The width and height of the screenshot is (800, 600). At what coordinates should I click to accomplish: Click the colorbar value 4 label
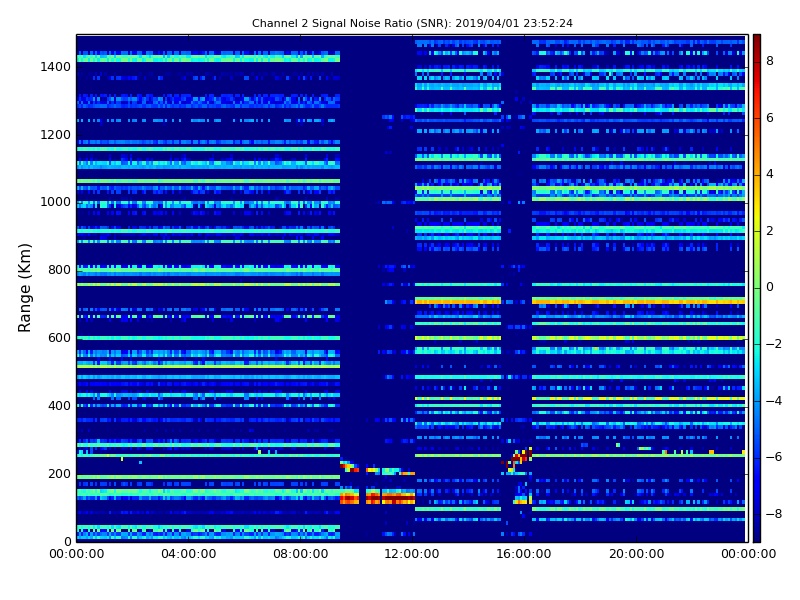770,174
